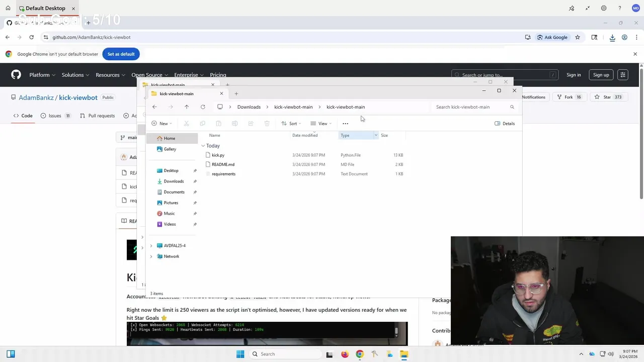Click Sign in on GitHub

pos(574,75)
